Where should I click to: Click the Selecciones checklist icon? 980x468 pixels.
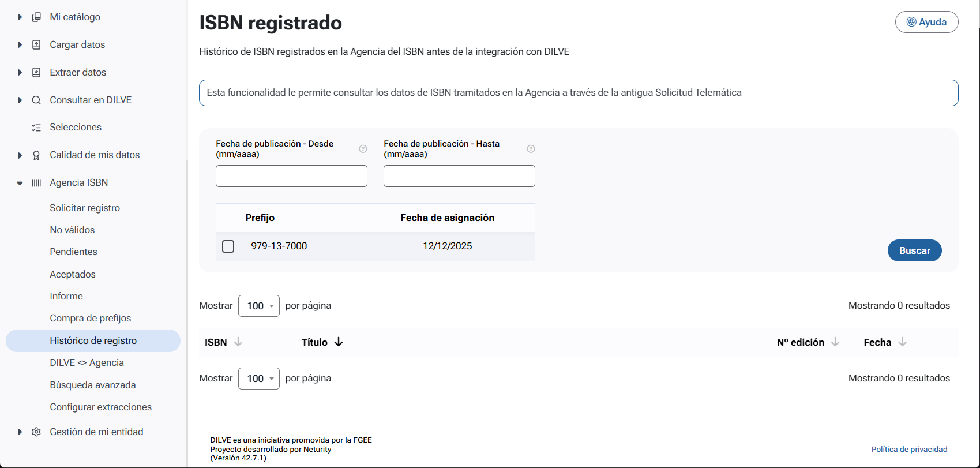pyautogui.click(x=36, y=128)
